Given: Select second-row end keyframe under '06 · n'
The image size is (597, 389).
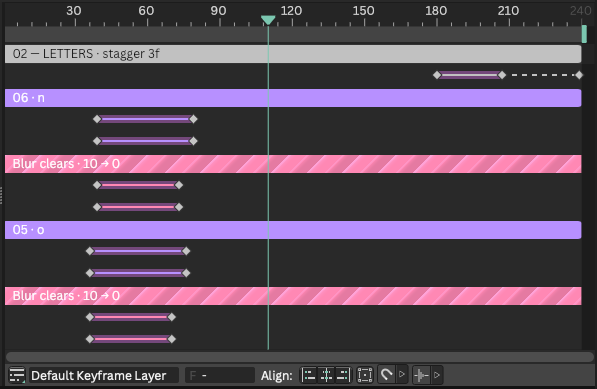Looking at the screenshot, I should coord(193,141).
